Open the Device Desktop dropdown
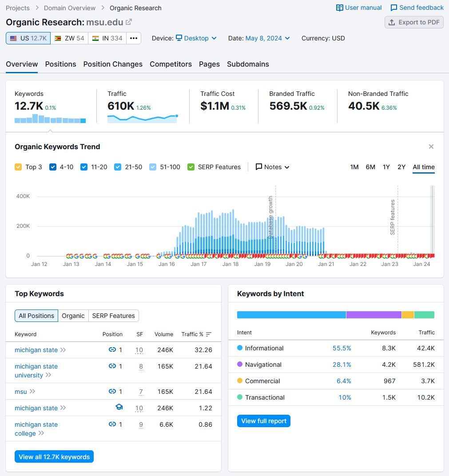 (x=196, y=38)
